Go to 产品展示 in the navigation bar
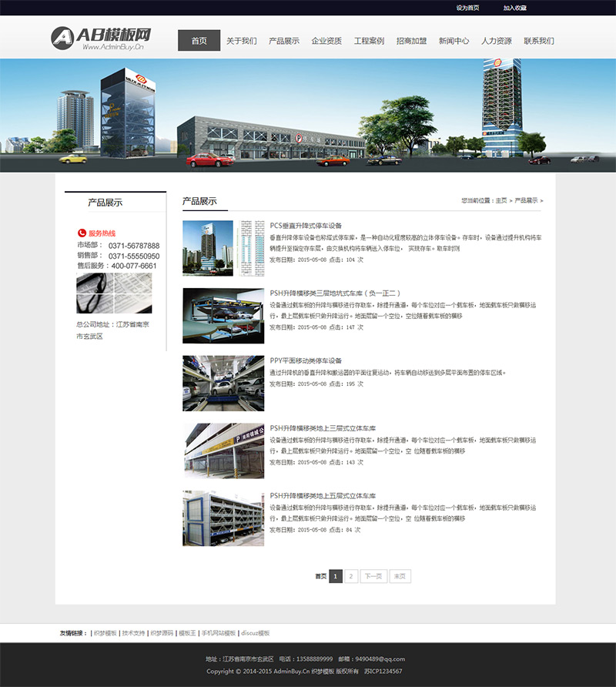Screen dimensions: 616x687 tap(284, 41)
